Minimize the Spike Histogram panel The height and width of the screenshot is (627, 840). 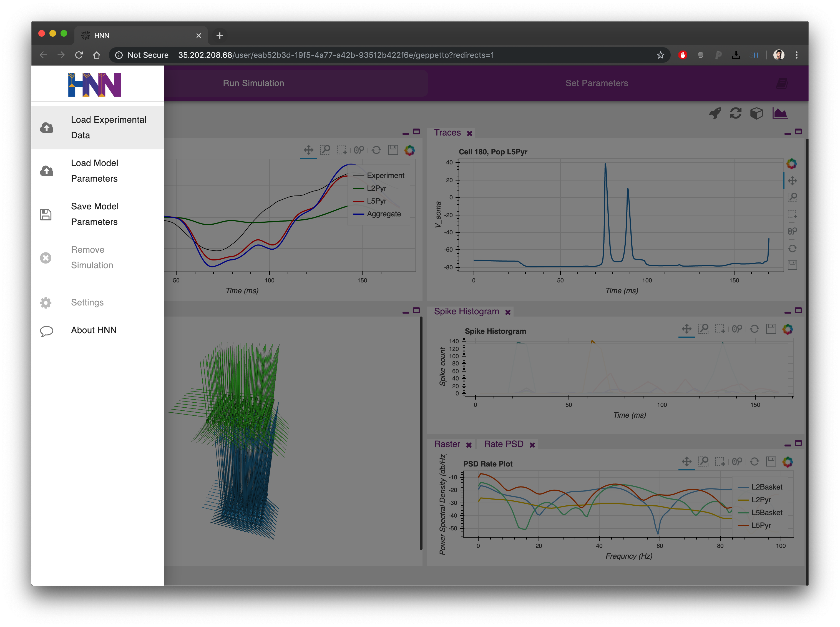pyautogui.click(x=788, y=312)
